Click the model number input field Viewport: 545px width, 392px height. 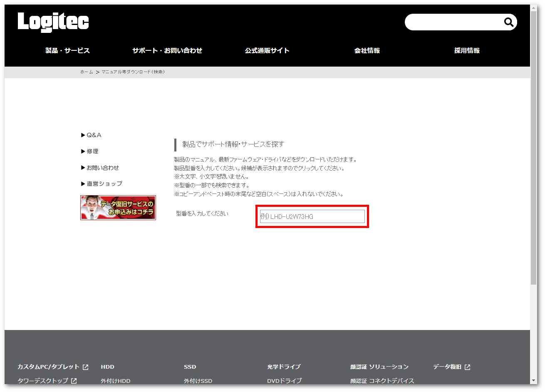pyautogui.click(x=312, y=216)
